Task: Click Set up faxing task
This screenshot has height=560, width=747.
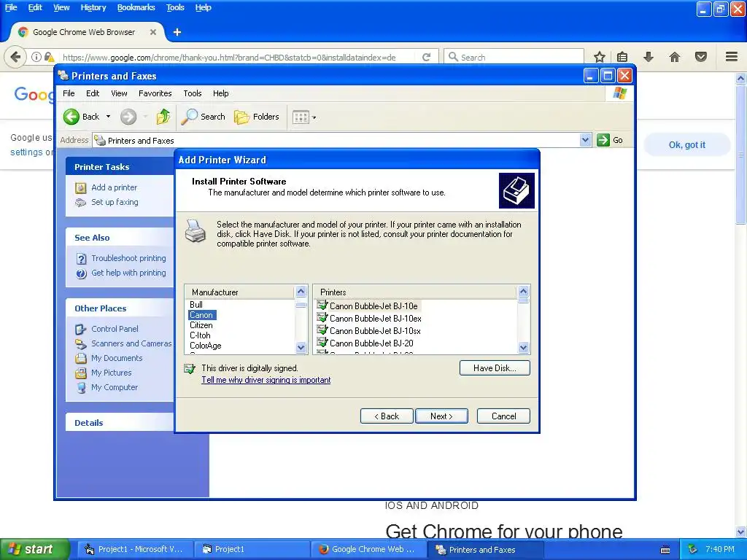Action: pos(115,202)
